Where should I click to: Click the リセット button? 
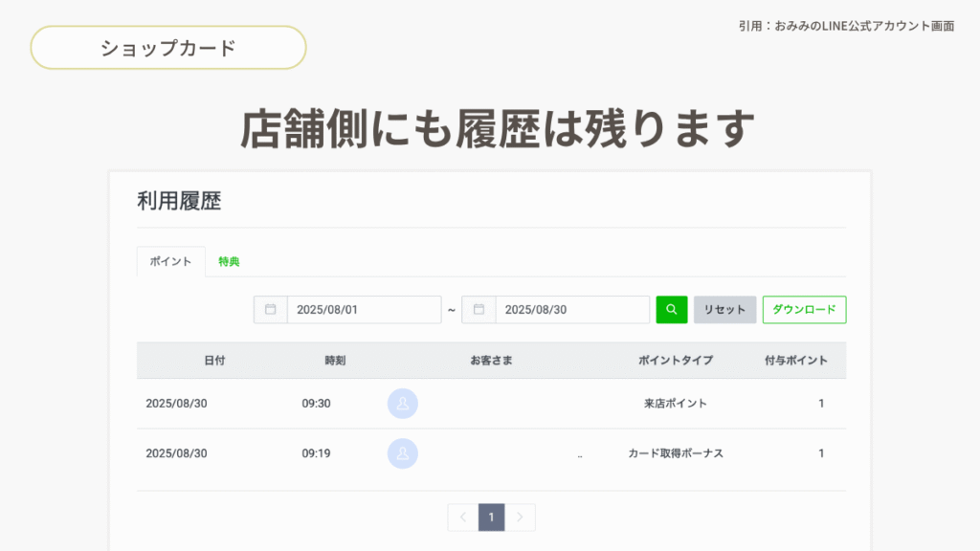[x=724, y=310]
